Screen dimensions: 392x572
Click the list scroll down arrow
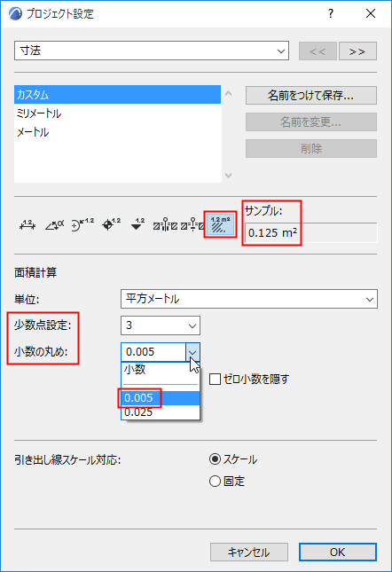228,176
